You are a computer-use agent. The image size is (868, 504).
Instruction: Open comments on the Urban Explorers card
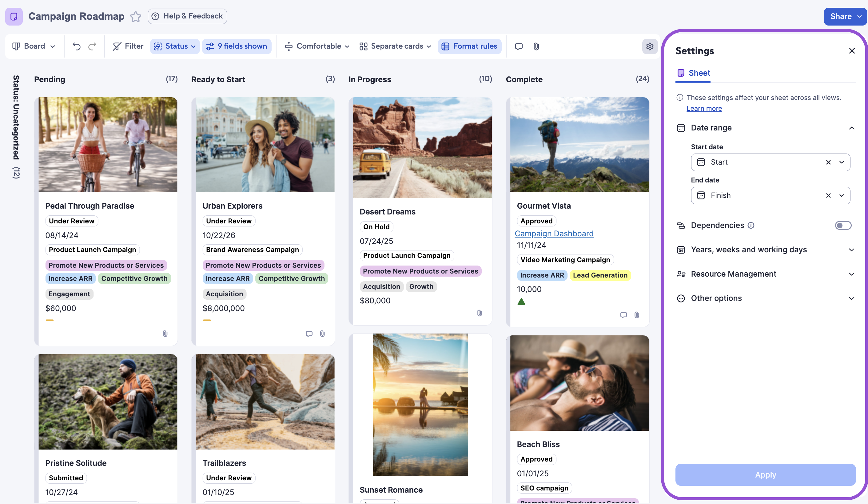(309, 334)
